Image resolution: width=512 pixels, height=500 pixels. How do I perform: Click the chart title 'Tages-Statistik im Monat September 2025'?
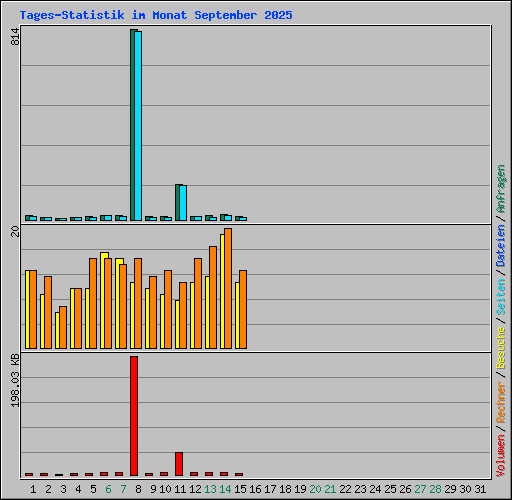pyautogui.click(x=156, y=15)
